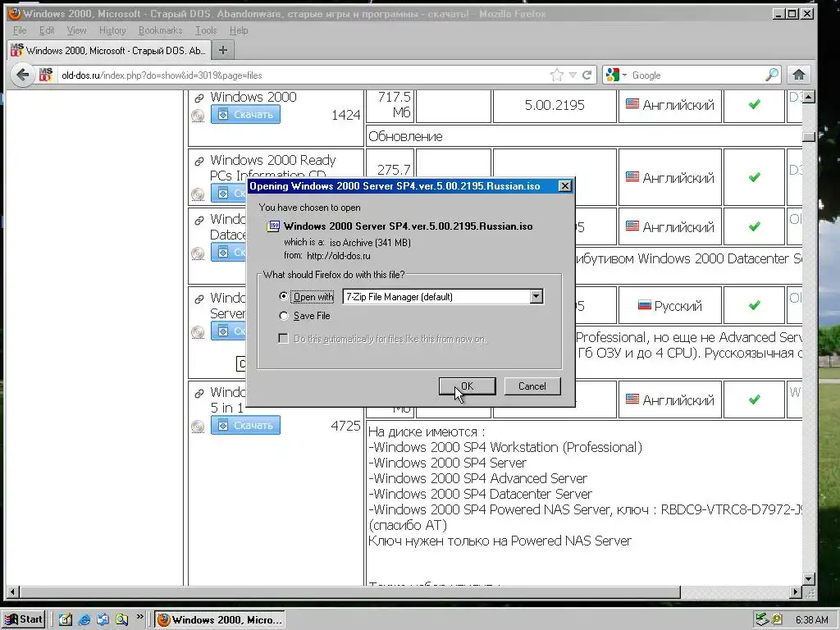Viewport: 840px width, 630px height.
Task: Tick Do this automatically checkbox
Action: pyautogui.click(x=283, y=339)
